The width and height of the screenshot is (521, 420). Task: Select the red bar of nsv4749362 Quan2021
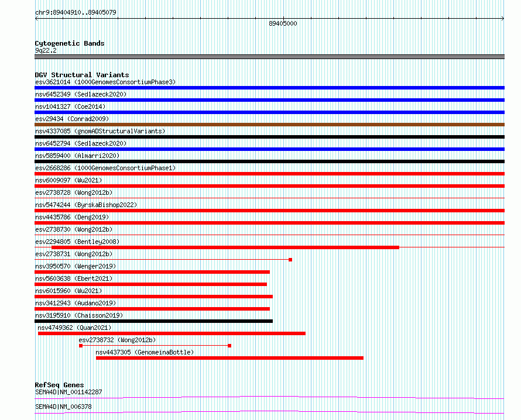[x=172, y=333]
